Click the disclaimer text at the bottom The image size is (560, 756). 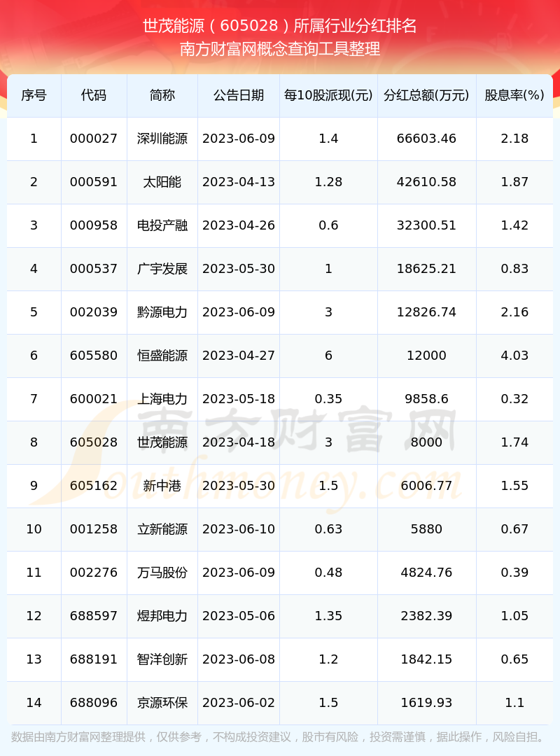click(x=280, y=737)
